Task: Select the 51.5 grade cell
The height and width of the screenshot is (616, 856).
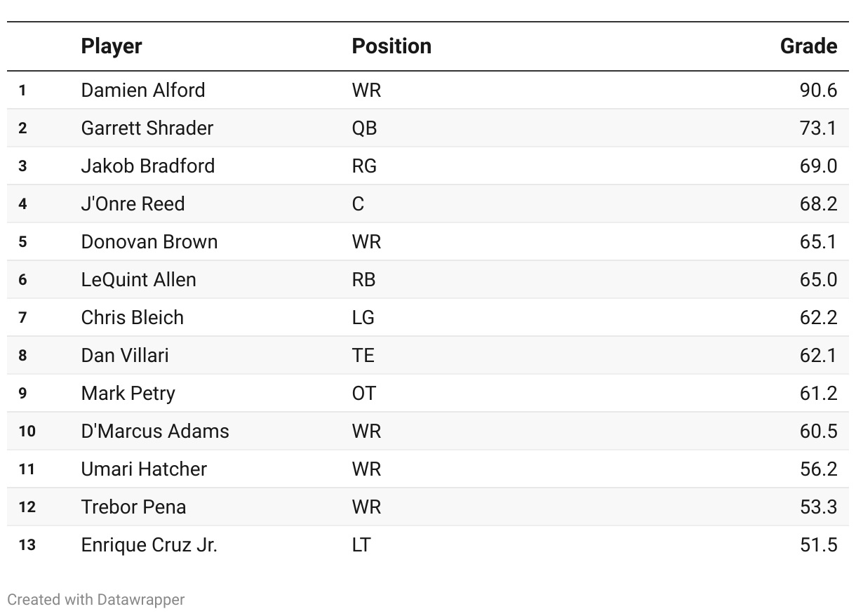Action: 818,545
